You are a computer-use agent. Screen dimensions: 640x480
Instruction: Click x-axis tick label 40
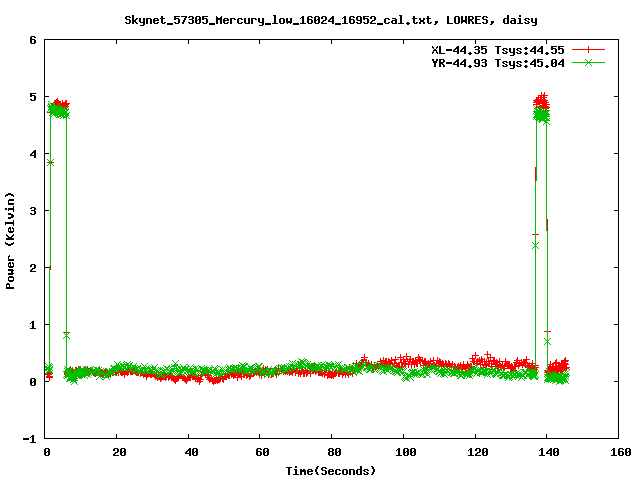coord(191,452)
